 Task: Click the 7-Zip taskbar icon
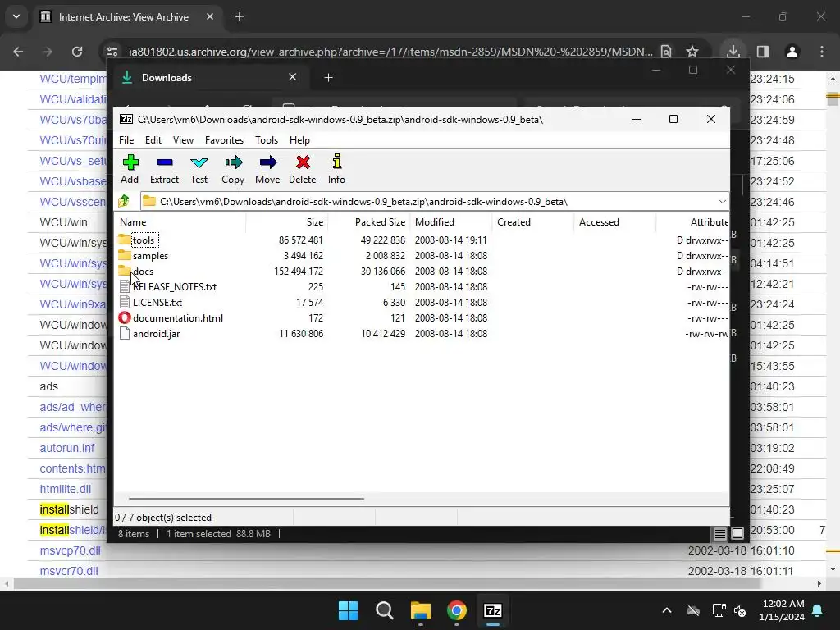click(x=492, y=610)
